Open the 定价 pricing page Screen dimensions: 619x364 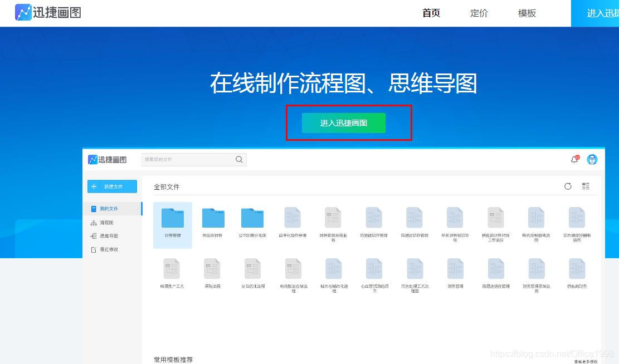coord(479,13)
